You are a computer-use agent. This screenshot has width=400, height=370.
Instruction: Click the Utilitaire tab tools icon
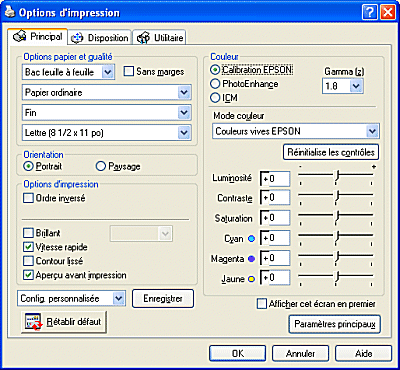click(x=144, y=38)
